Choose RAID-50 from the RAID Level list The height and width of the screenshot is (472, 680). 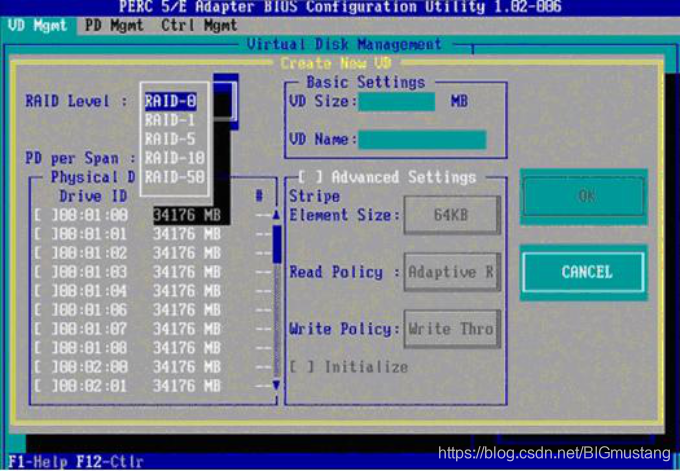[174, 177]
